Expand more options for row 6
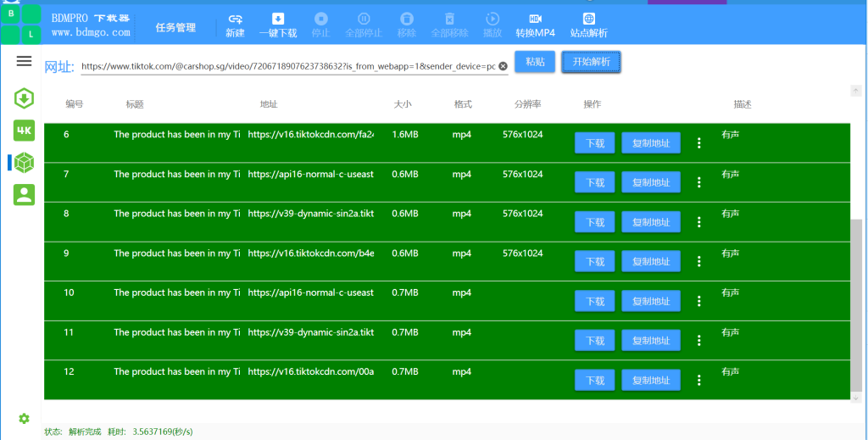868x440 pixels. click(x=699, y=142)
